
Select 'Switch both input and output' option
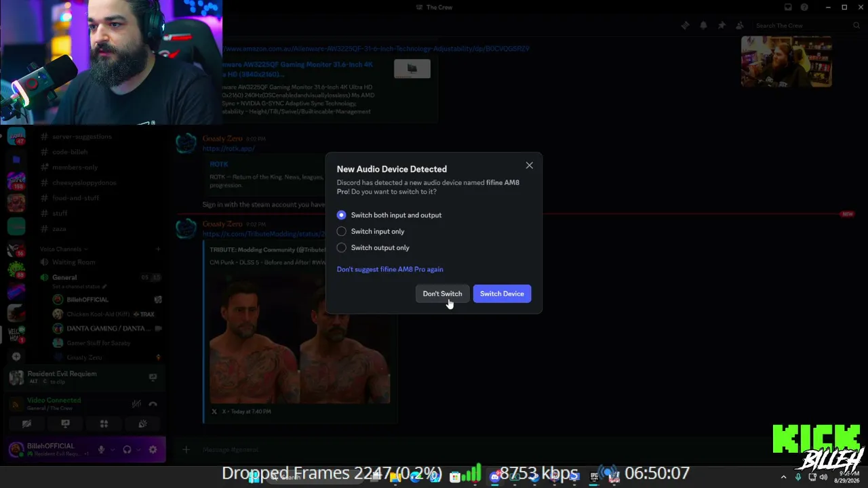point(389,215)
